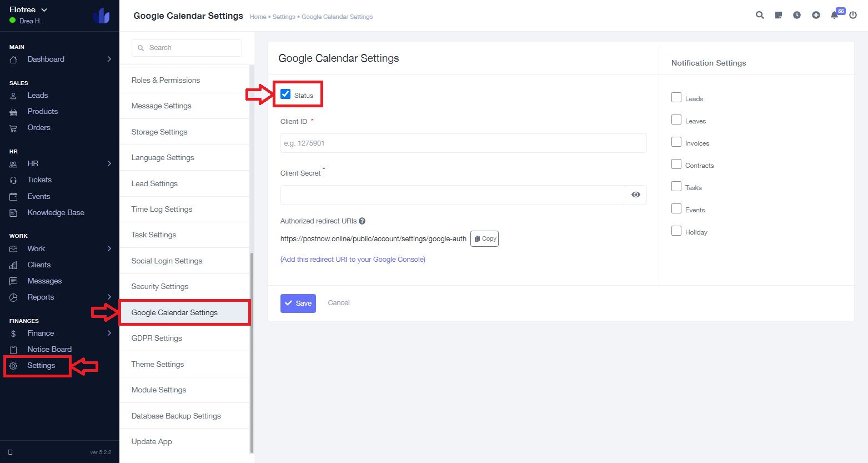Expand the Reports submenu chevron

click(x=109, y=297)
